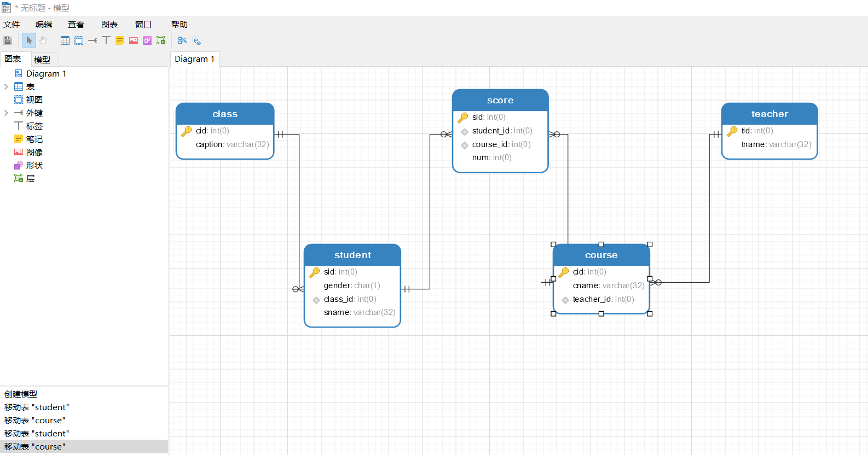Select the label text tool

[x=106, y=40]
